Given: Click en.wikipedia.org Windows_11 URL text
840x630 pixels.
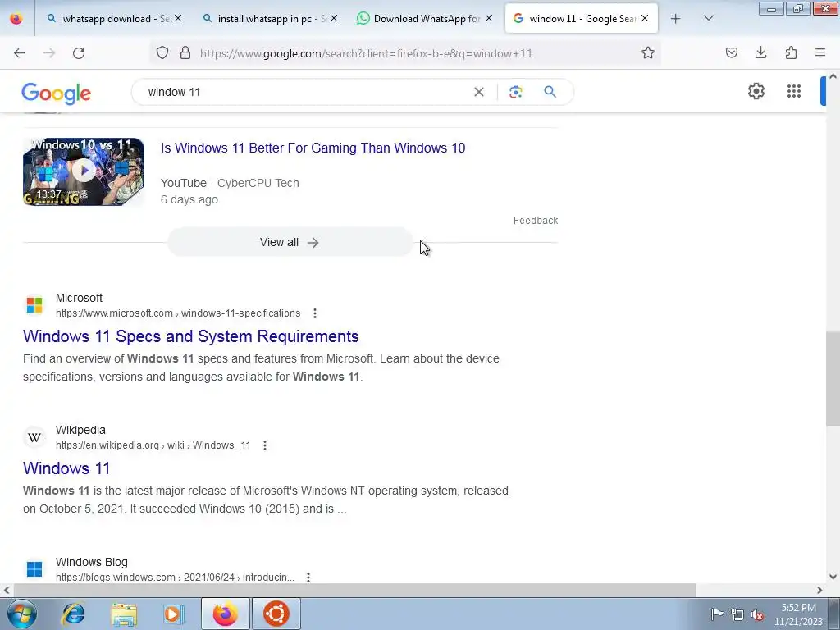Looking at the screenshot, I should coord(153,445).
